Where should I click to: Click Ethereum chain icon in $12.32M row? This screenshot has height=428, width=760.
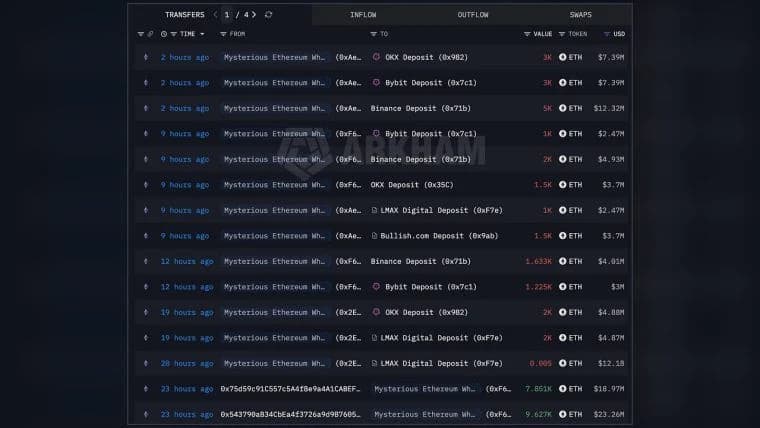146,108
